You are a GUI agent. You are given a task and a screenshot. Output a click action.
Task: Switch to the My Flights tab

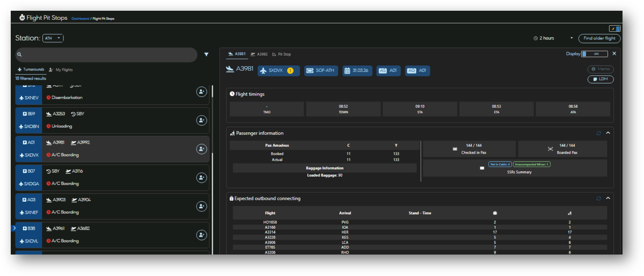[x=61, y=70]
